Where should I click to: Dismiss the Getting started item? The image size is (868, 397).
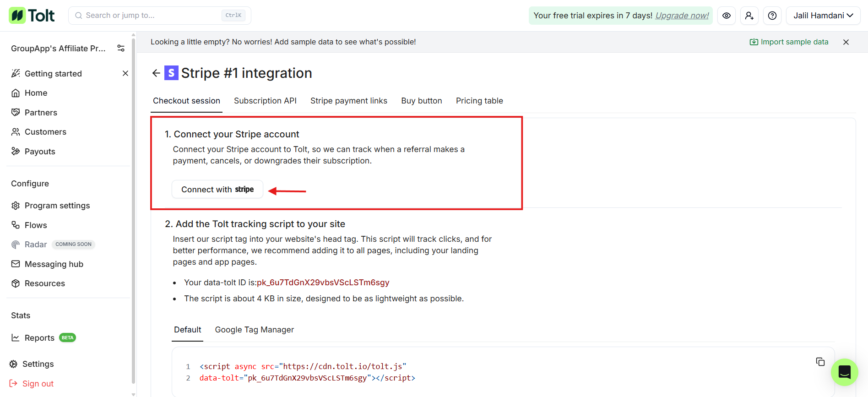click(x=125, y=74)
